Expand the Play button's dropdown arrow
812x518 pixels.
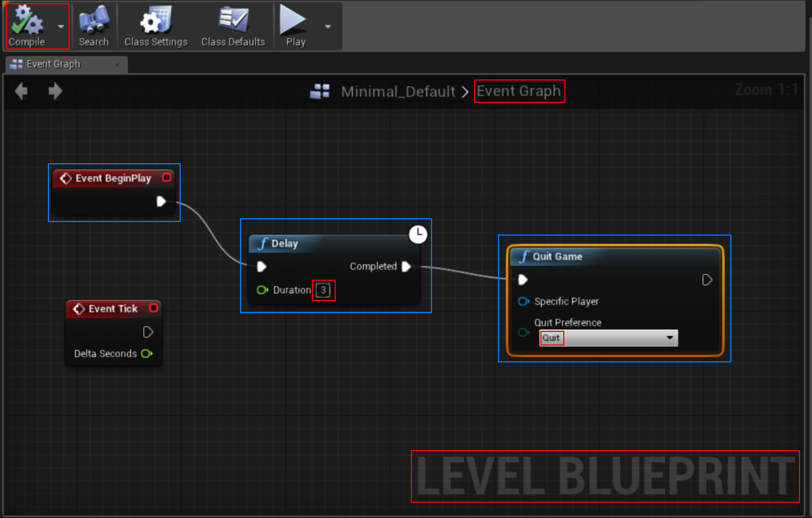click(328, 26)
